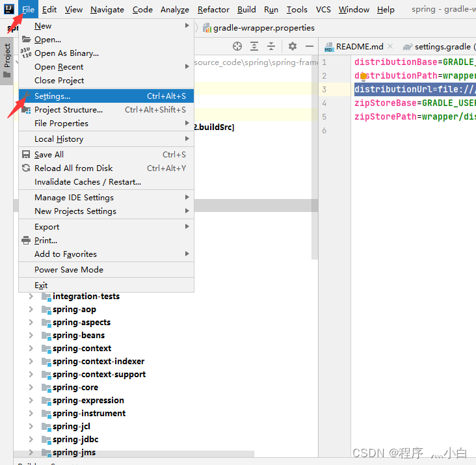Click the Reload All from Disk icon

click(x=26, y=168)
